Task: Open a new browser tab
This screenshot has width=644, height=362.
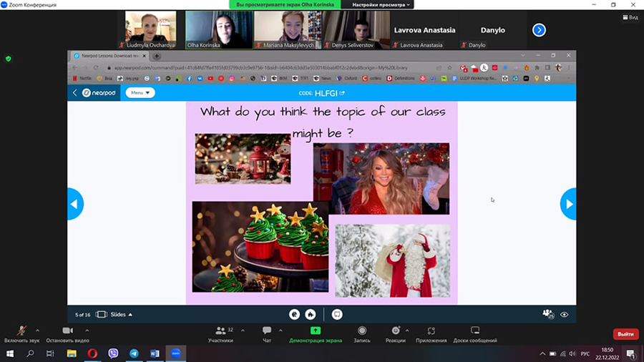Action: click(x=157, y=56)
